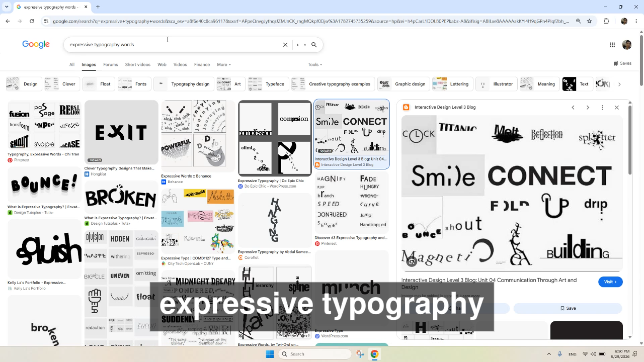Apply the Illustrator filter chip
This screenshot has height=362, width=644.
click(496, 84)
